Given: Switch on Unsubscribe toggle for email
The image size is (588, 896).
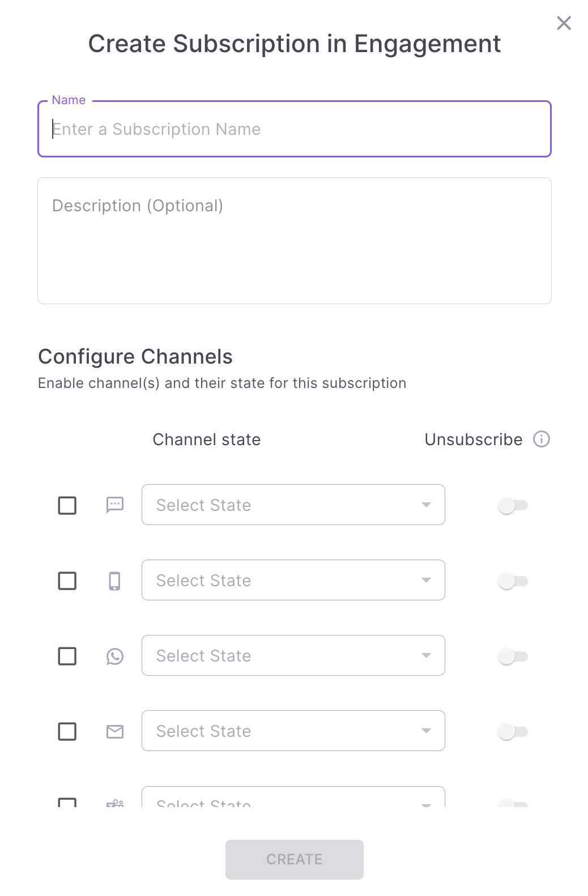Looking at the screenshot, I should pos(513,731).
